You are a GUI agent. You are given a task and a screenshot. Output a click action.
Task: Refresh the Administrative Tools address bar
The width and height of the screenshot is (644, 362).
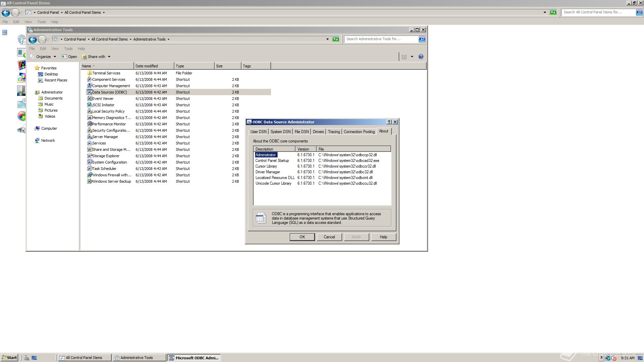pyautogui.click(x=336, y=39)
